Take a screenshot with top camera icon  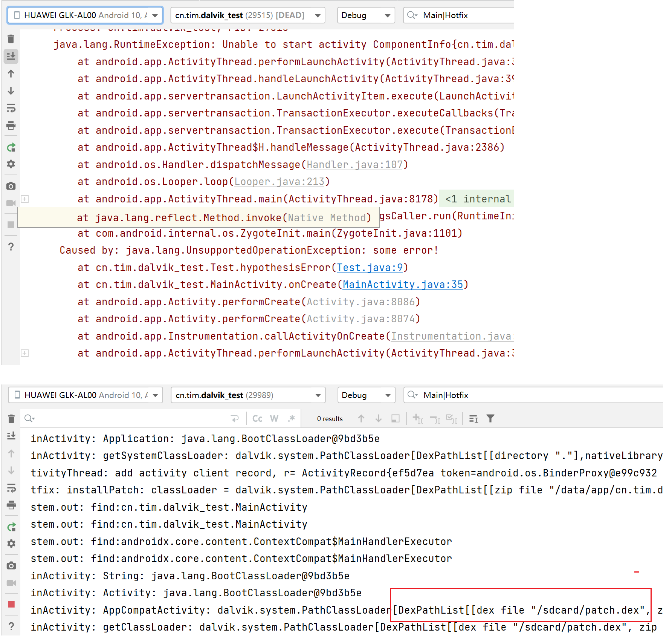pos(11,186)
